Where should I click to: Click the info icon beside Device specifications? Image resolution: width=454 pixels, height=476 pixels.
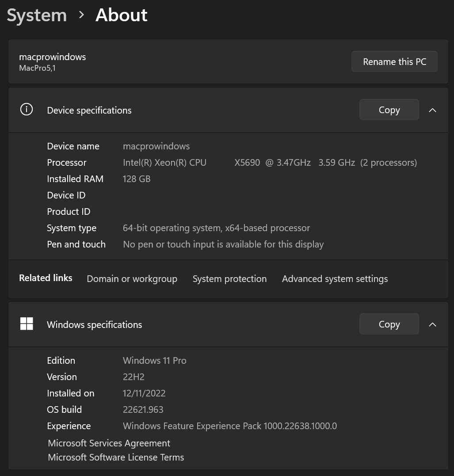coord(27,110)
